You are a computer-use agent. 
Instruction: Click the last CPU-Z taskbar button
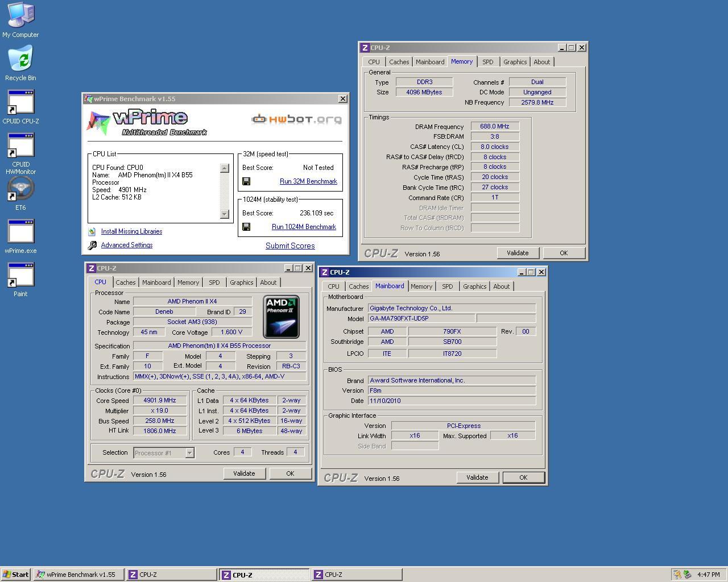click(x=357, y=575)
